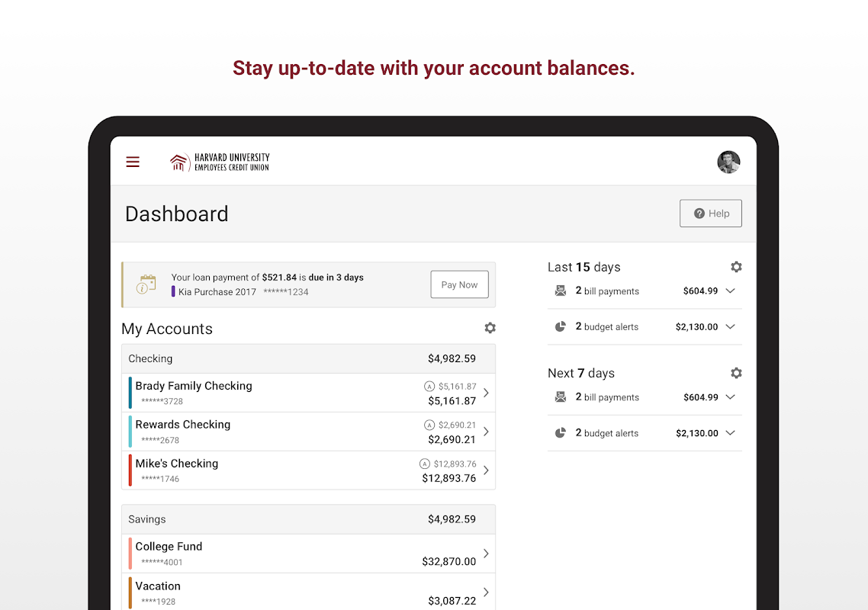Open Next 7 days settings gear
The height and width of the screenshot is (610, 868).
coord(736,373)
